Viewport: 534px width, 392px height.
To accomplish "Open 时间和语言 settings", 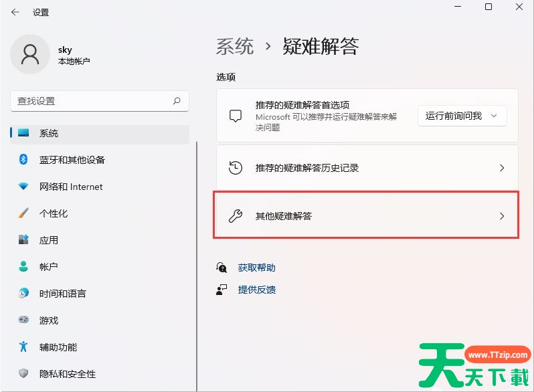I will click(100, 294).
